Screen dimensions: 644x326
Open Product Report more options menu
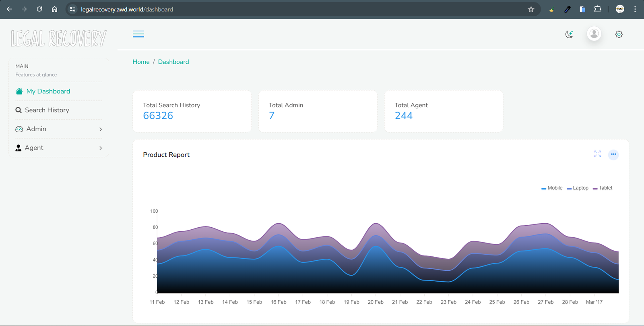613,154
